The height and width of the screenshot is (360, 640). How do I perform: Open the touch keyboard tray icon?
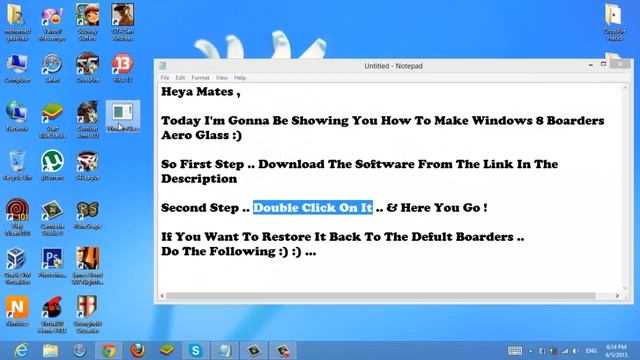[515, 351]
